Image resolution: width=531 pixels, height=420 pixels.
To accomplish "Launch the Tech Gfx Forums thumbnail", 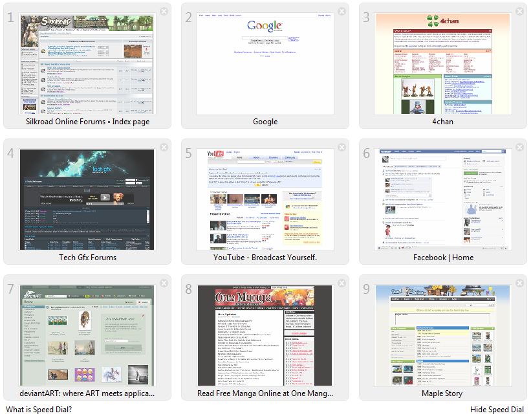I will point(87,201).
